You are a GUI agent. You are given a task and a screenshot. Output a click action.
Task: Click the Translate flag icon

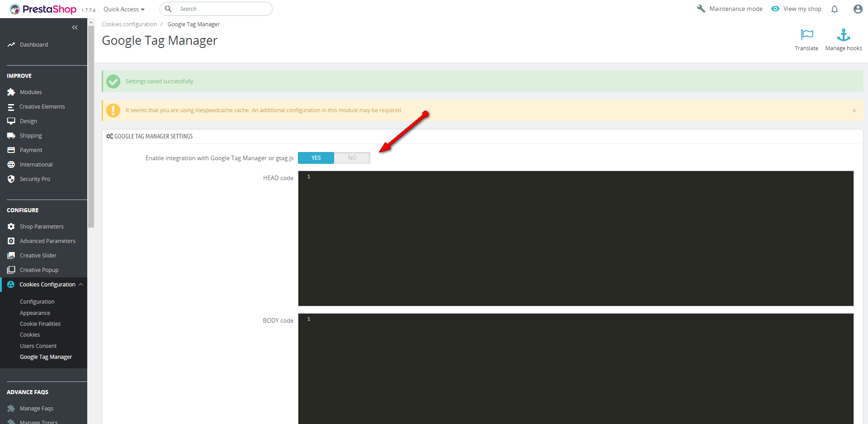pyautogui.click(x=807, y=35)
